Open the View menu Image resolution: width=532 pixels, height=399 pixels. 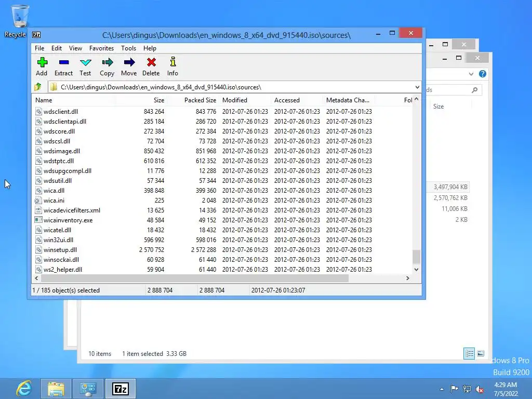point(75,48)
